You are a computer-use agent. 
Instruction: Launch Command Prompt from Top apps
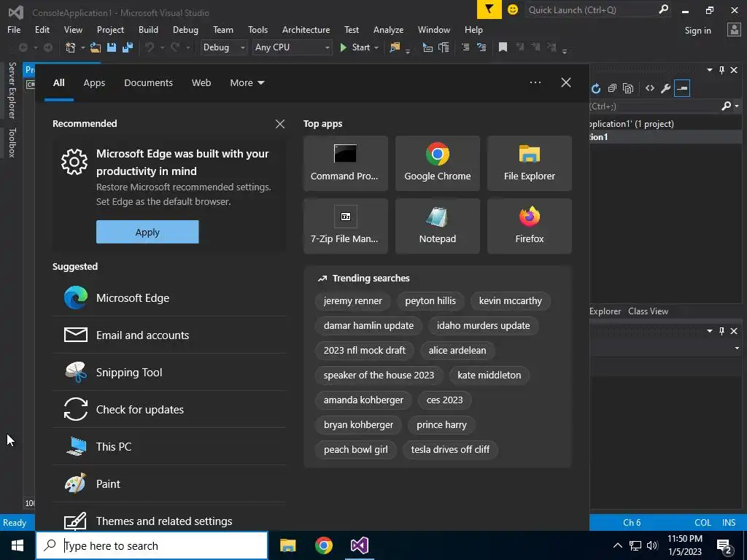click(345, 163)
